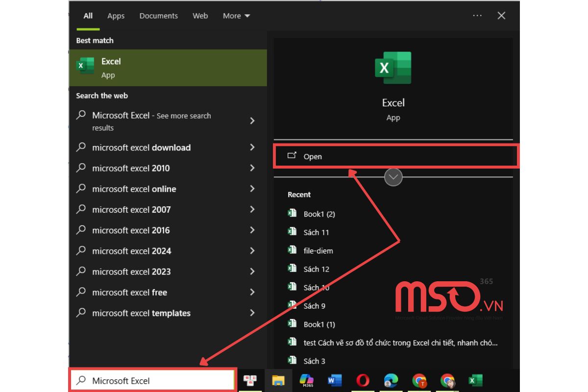
Task: Open recent 'test Cách vẽ sơ đồ tổ chức' file
Action: tap(400, 343)
